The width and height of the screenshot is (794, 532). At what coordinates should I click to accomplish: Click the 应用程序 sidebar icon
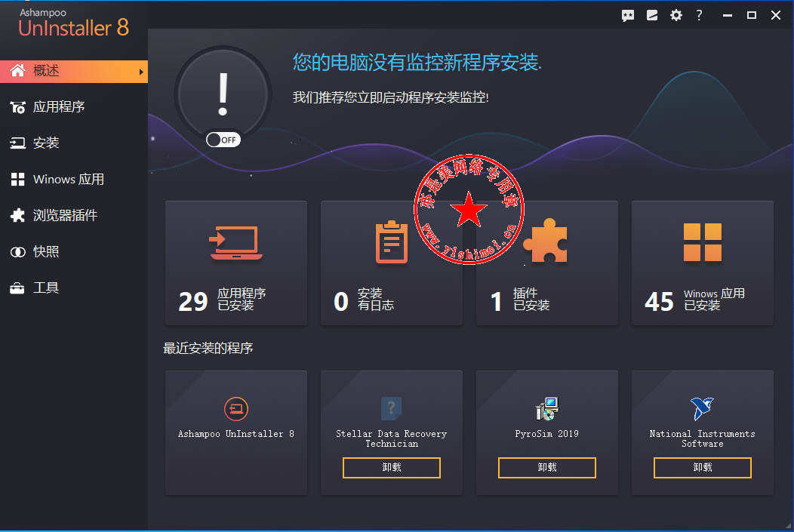[x=17, y=107]
